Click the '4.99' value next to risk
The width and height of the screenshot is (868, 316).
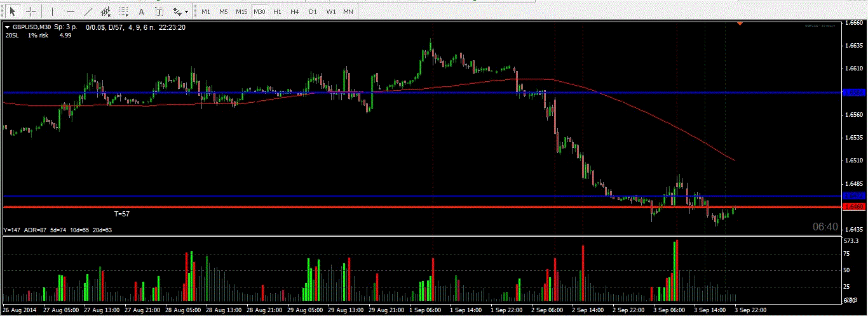tap(65, 36)
